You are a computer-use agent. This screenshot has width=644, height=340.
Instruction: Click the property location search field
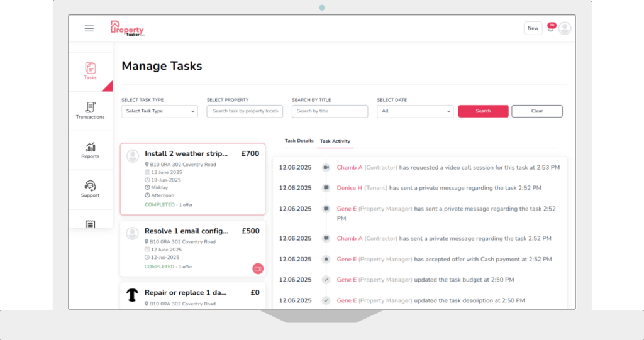point(245,111)
